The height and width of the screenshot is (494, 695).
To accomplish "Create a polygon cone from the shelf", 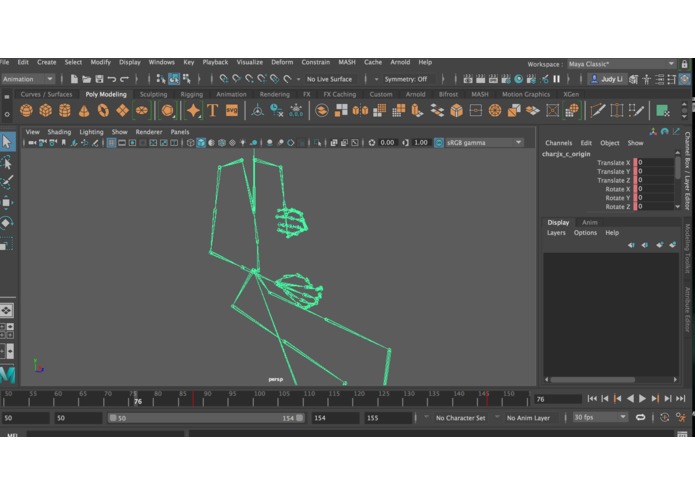I will click(x=84, y=110).
